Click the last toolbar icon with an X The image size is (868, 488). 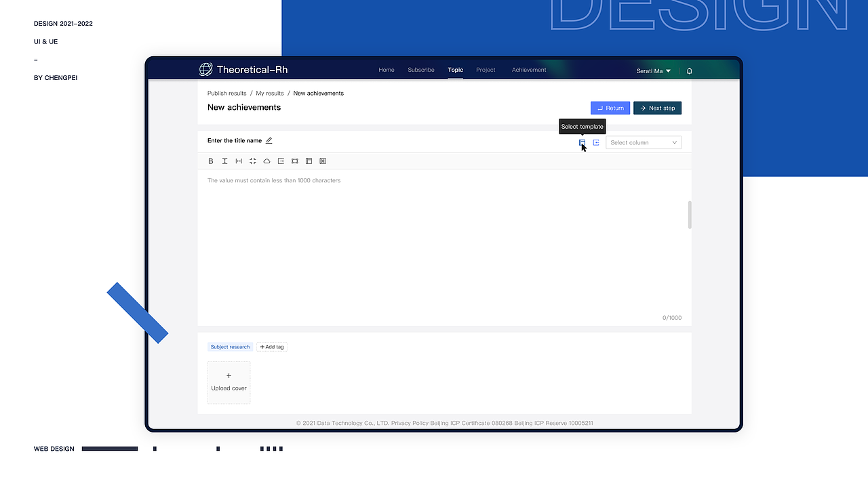(x=323, y=161)
